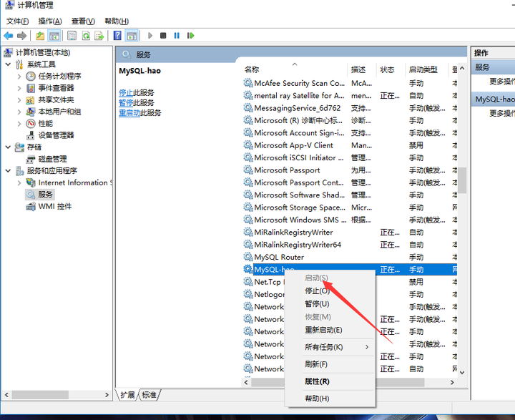Expand the 本地用户和组 node arrow
This screenshot has height=420, width=515.
(19, 112)
